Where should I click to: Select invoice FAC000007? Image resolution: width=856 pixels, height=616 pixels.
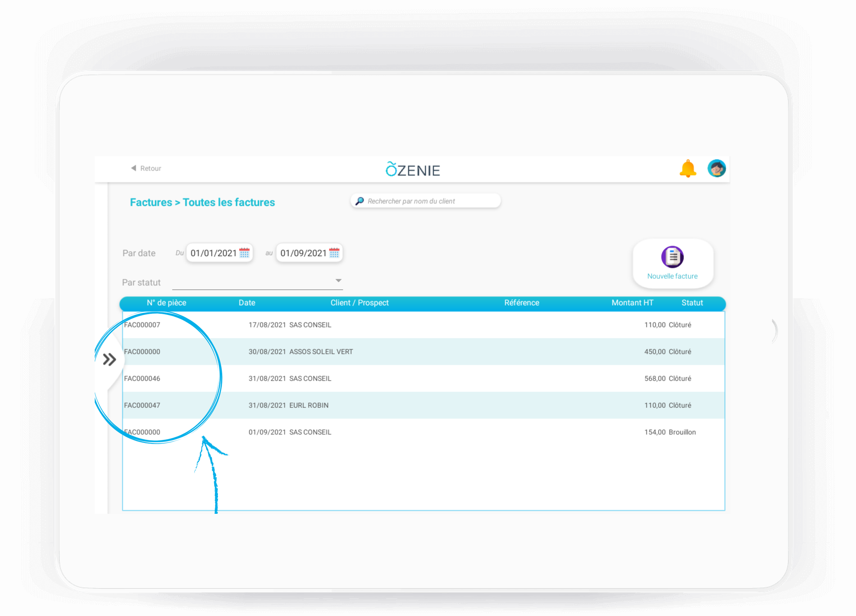pyautogui.click(x=142, y=325)
